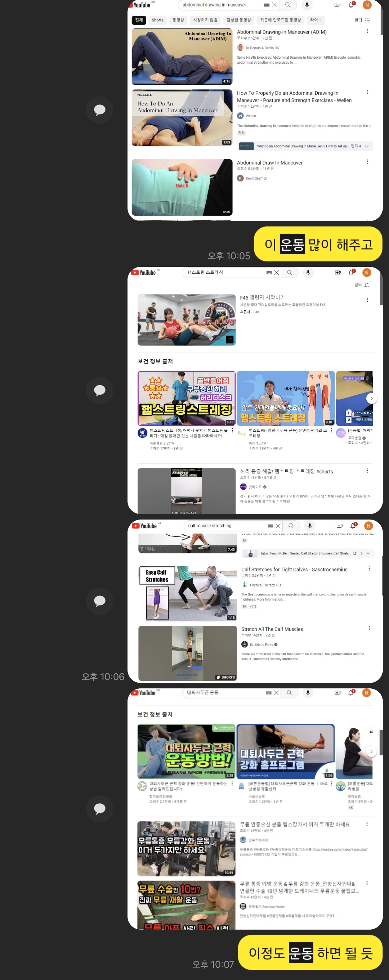Advance the 대퇴사두근 보건 정보 출처 carousel arrow
Screen dimensions: 389x980
[x=371, y=751]
